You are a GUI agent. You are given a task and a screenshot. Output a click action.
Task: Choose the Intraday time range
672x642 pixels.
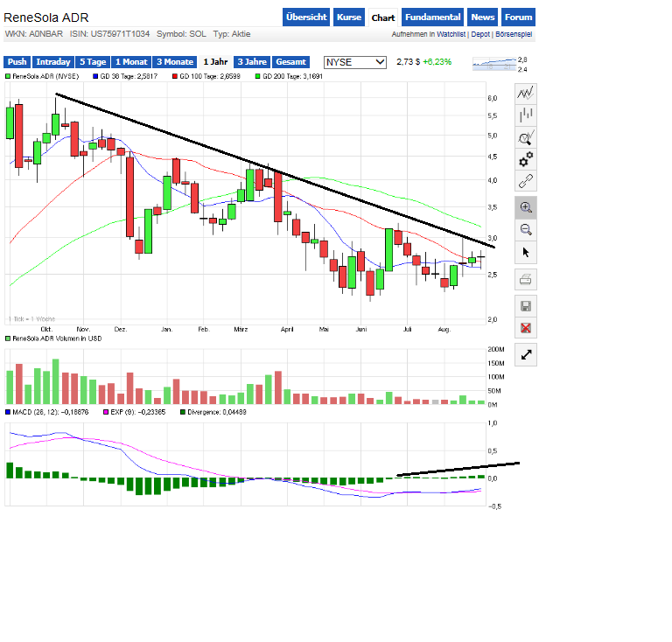pyautogui.click(x=53, y=62)
